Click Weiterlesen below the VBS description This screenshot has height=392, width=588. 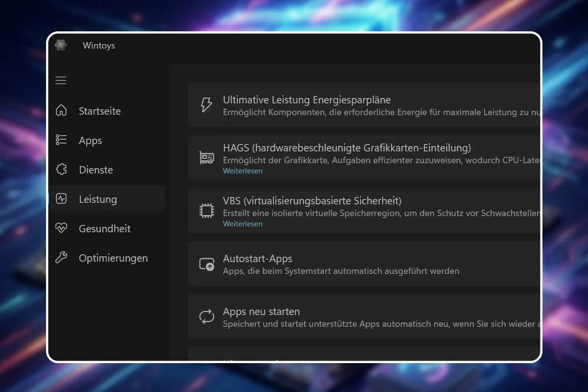coord(243,223)
